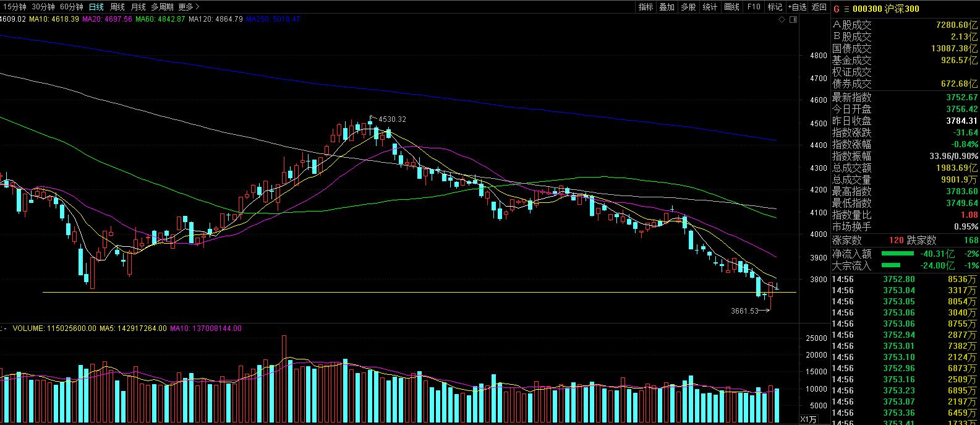Click the green list icon before 000300

846,9
